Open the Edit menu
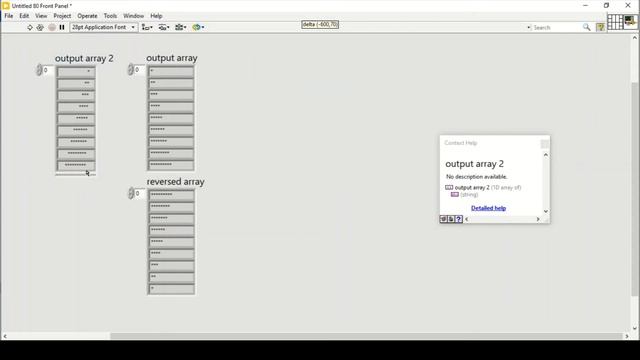The height and width of the screenshot is (360, 640). (24, 16)
